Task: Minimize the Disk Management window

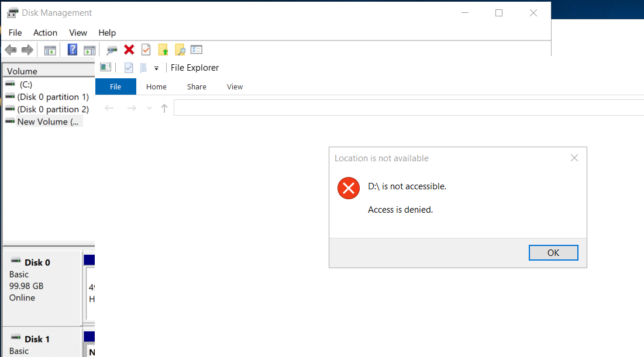Action: [x=465, y=13]
